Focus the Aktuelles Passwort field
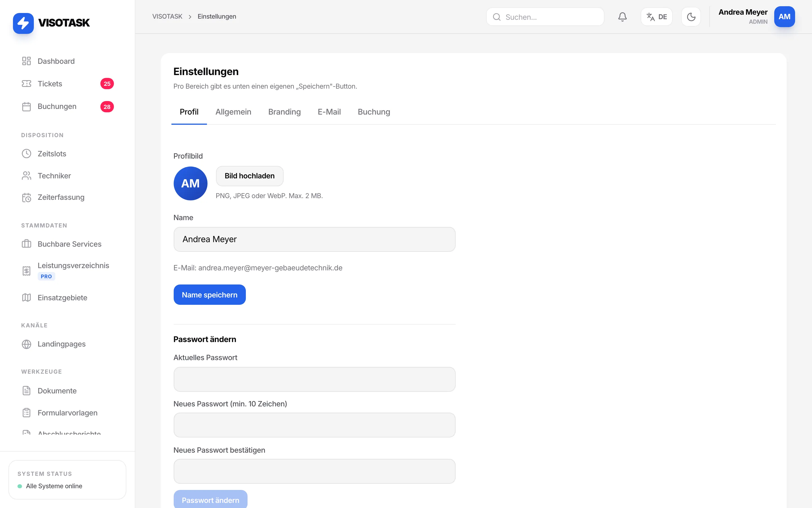Screen dimensions: 812x508 click(314, 379)
